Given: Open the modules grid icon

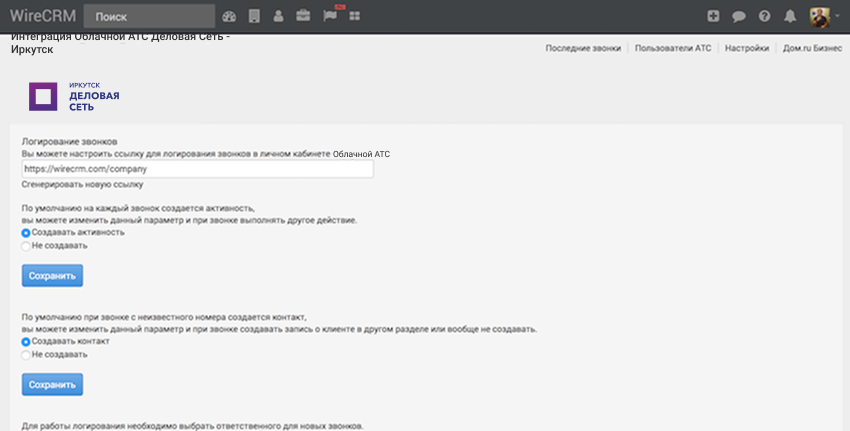Looking at the screenshot, I should (x=354, y=16).
